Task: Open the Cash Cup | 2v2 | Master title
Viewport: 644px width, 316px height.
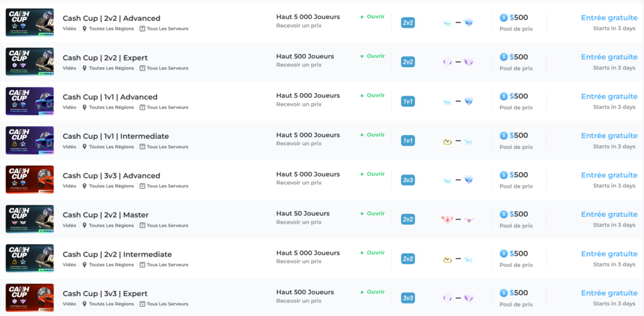Action: (106, 215)
